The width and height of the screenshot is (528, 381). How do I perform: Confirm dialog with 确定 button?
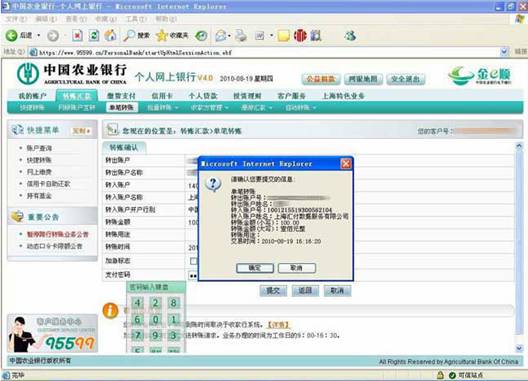click(255, 268)
